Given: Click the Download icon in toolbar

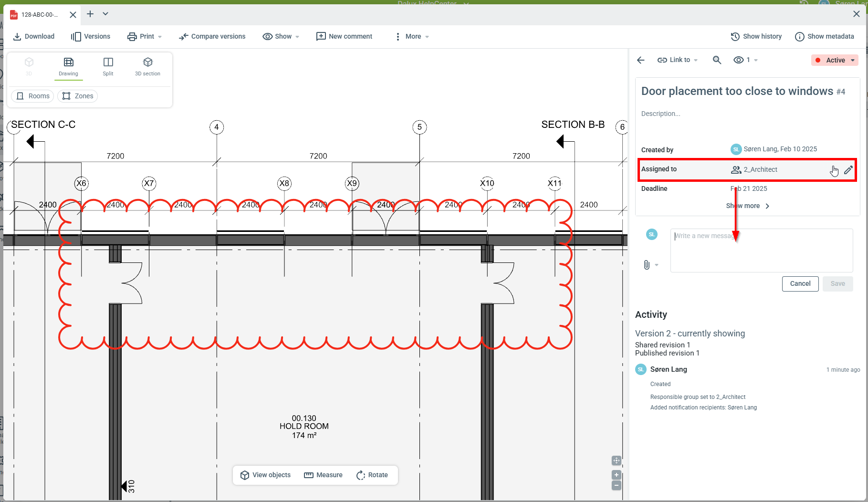Looking at the screenshot, I should click(x=17, y=37).
